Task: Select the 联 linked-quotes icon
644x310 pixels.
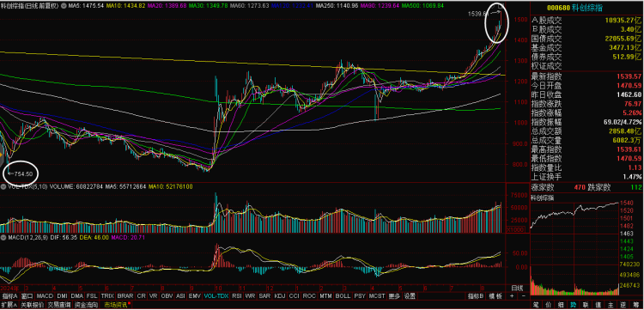Action: [x=586, y=305]
